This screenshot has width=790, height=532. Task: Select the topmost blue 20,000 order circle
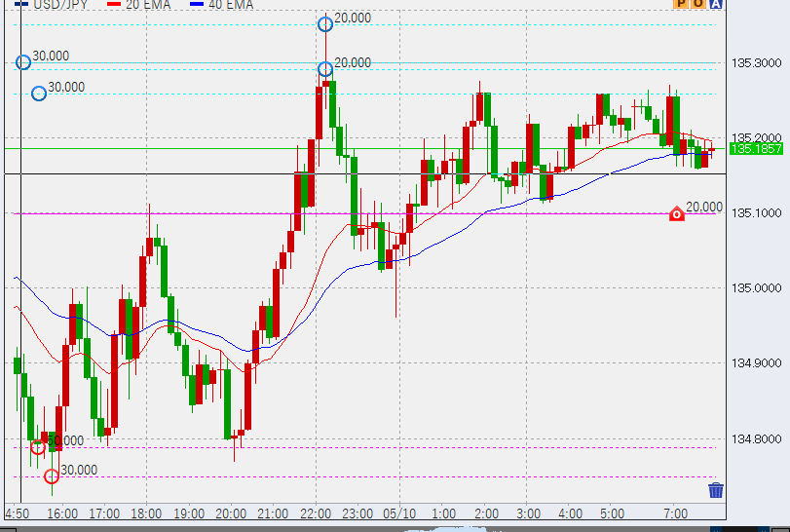pos(325,24)
